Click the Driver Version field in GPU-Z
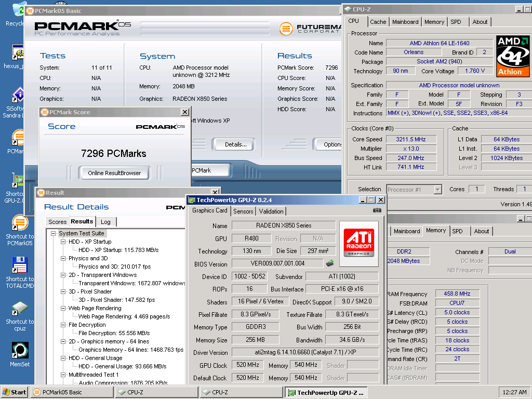This screenshot has width=532, height=399. tap(305, 352)
